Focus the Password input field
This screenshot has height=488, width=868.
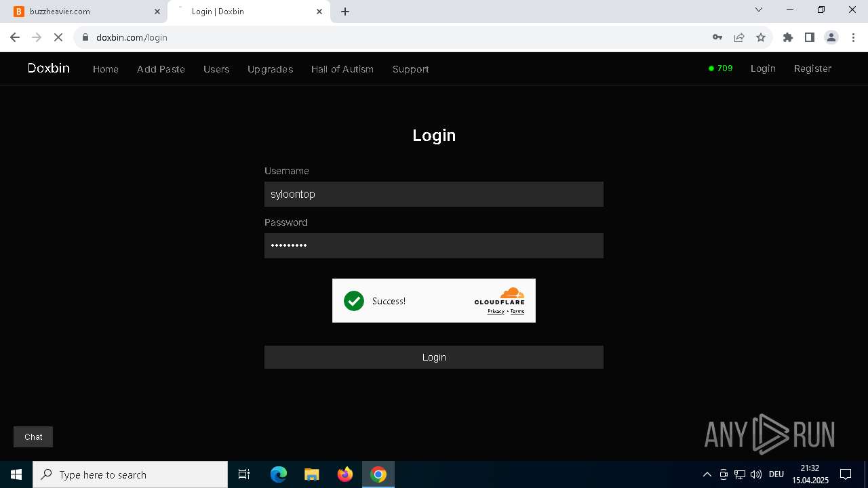[x=434, y=245]
